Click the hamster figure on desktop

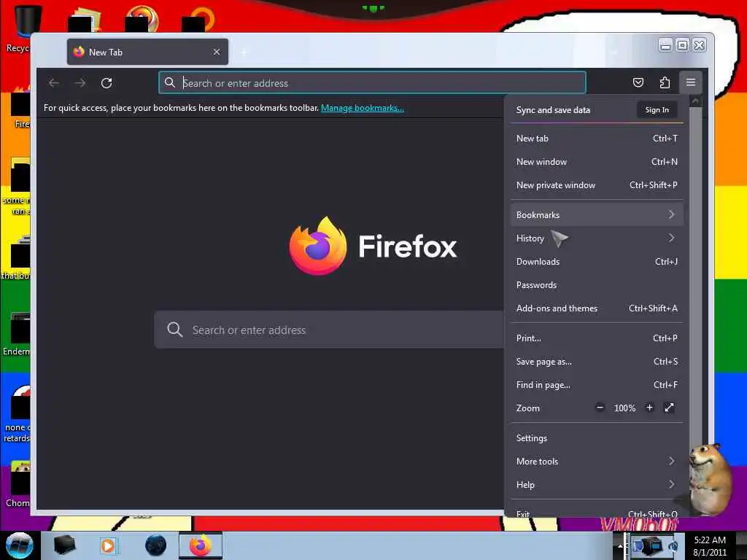[709, 480]
